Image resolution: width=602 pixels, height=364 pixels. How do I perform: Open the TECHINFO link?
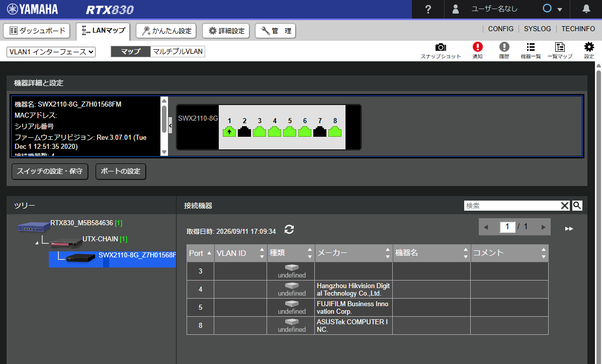tap(578, 29)
